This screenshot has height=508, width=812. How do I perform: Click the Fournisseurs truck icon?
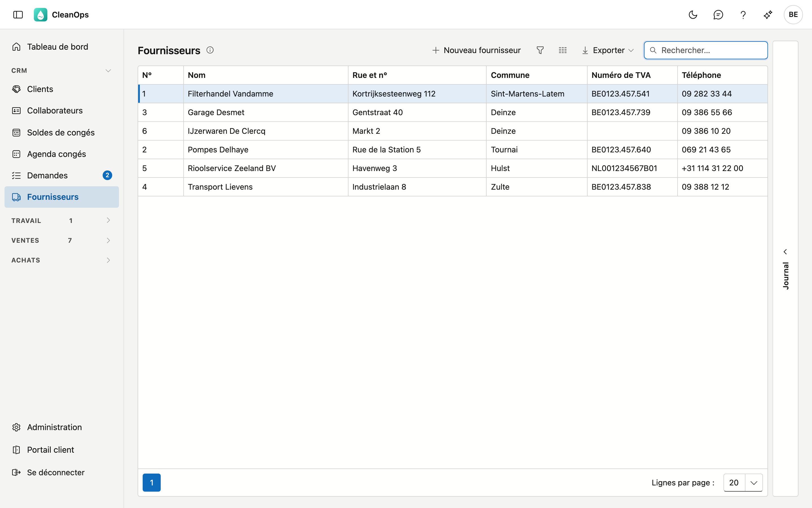(16, 197)
